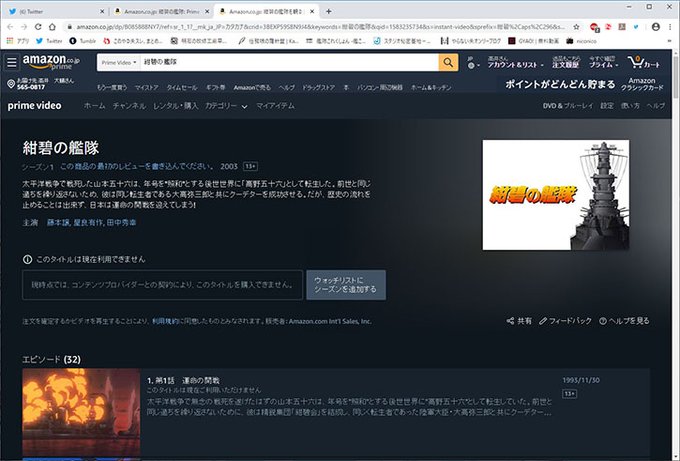Open ギフト券 in Amazon nav
680x461 pixels.
point(216,88)
